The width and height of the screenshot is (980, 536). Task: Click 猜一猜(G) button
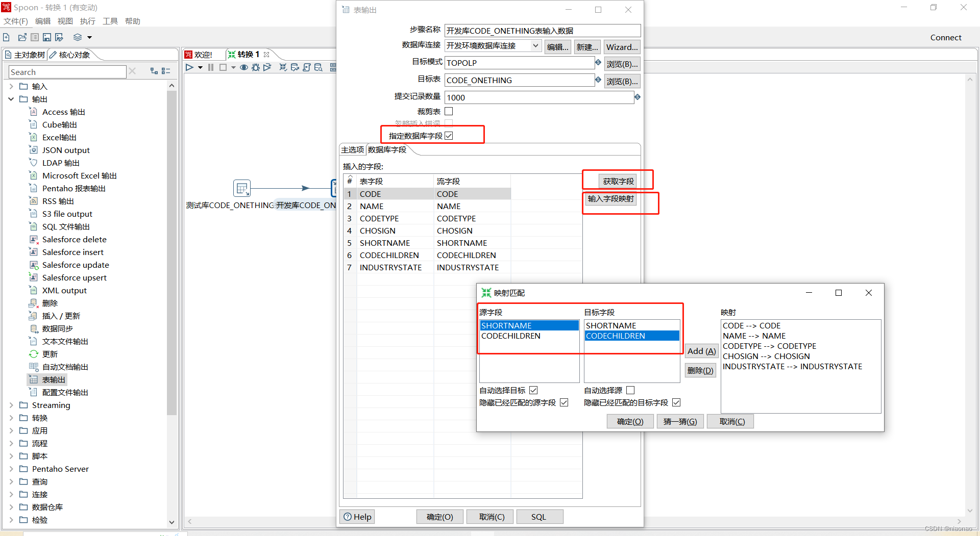tap(680, 421)
